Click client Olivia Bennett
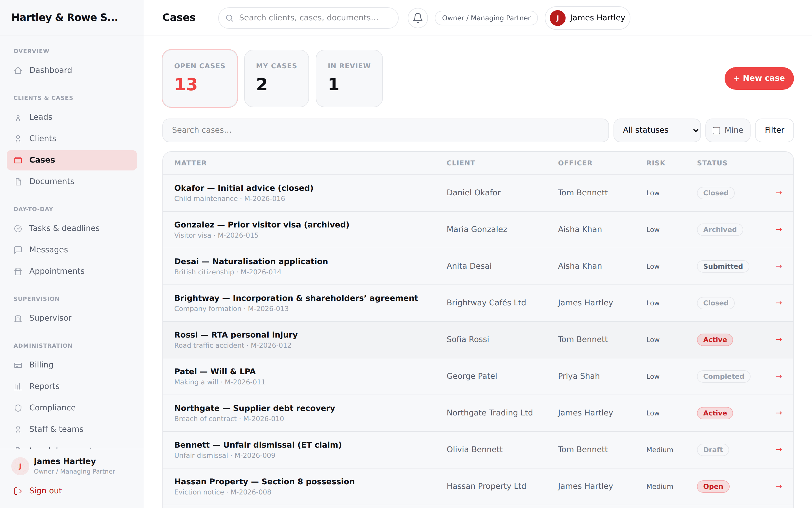 tap(475, 450)
